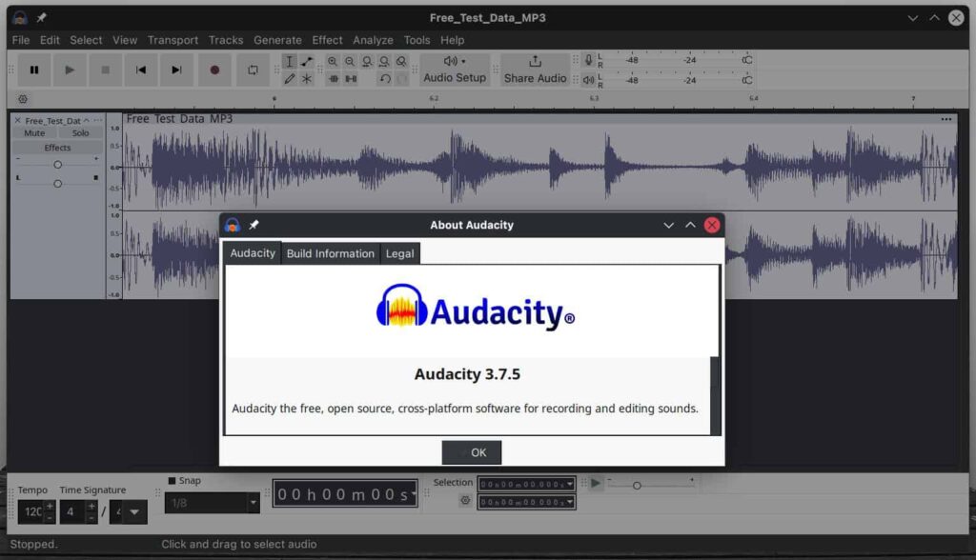The width and height of the screenshot is (976, 560).
Task: Click OK in the About Audacity dialog
Action: [x=472, y=452]
